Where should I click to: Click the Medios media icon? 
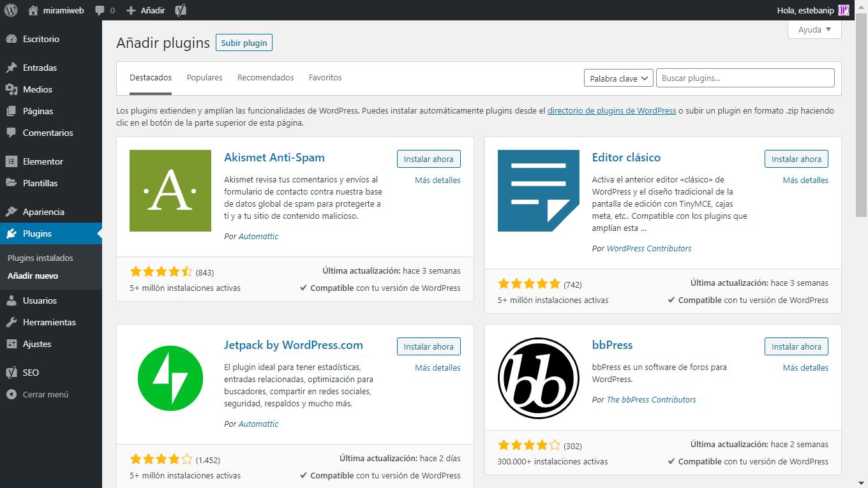point(11,89)
